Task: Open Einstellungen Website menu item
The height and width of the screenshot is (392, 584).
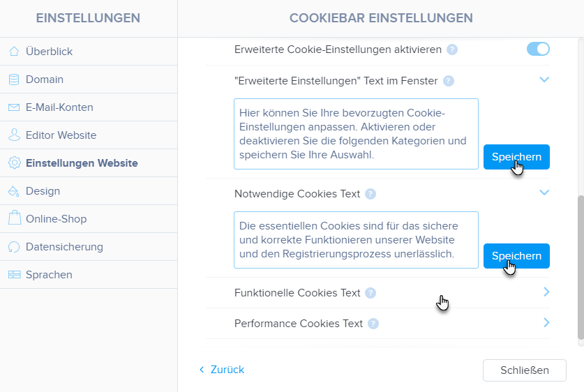Action: 82,163
